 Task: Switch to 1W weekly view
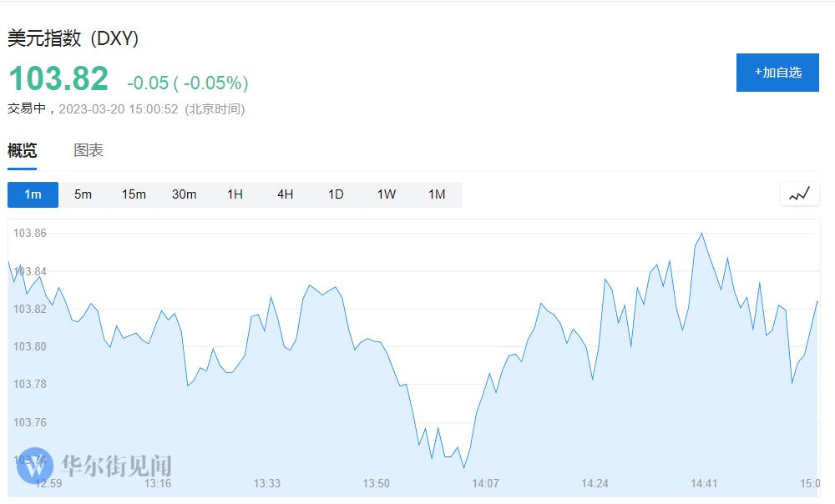tap(386, 194)
